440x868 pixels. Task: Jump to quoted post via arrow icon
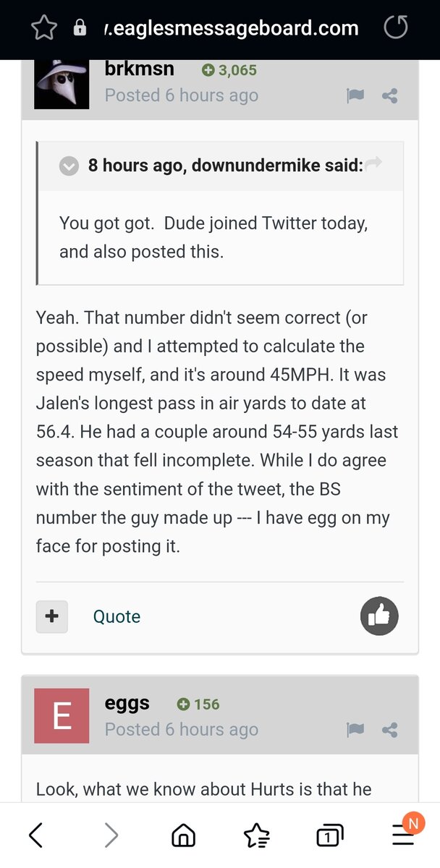pos(373,165)
